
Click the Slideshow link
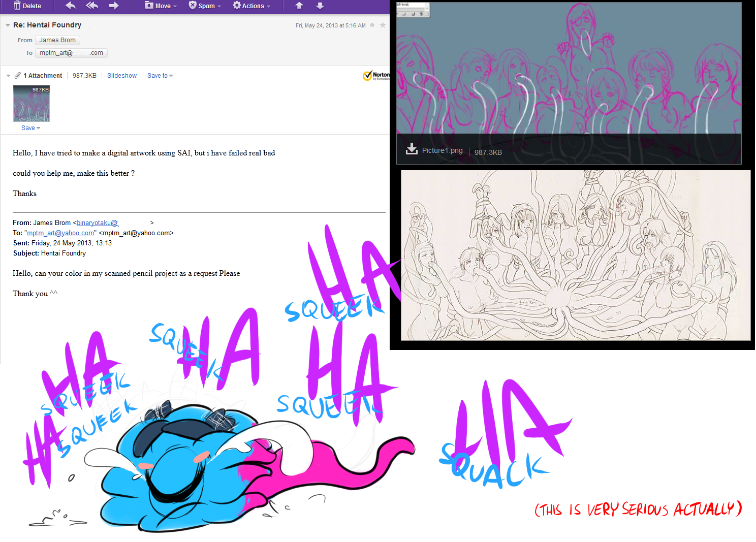coord(122,76)
